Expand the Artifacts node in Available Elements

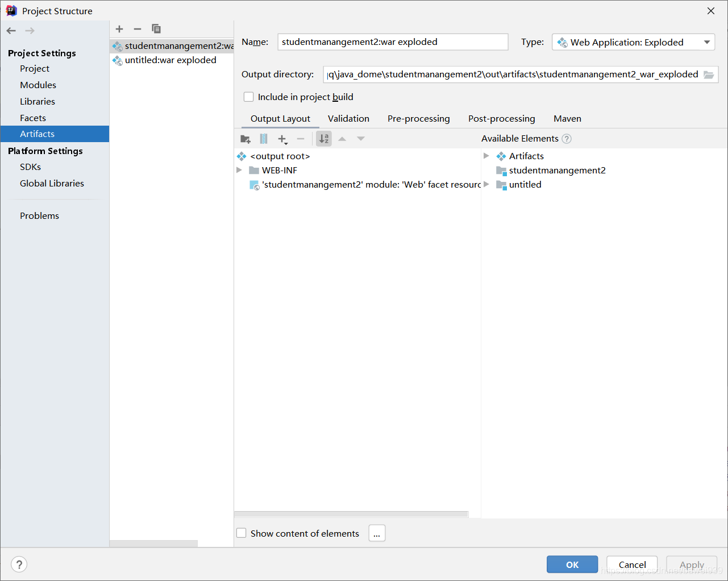coord(486,156)
